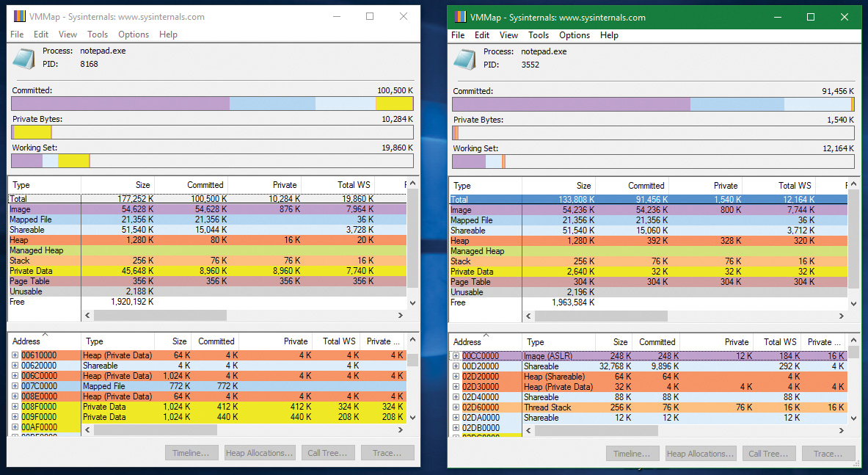Click the notepad process icon in left window

coord(23,59)
